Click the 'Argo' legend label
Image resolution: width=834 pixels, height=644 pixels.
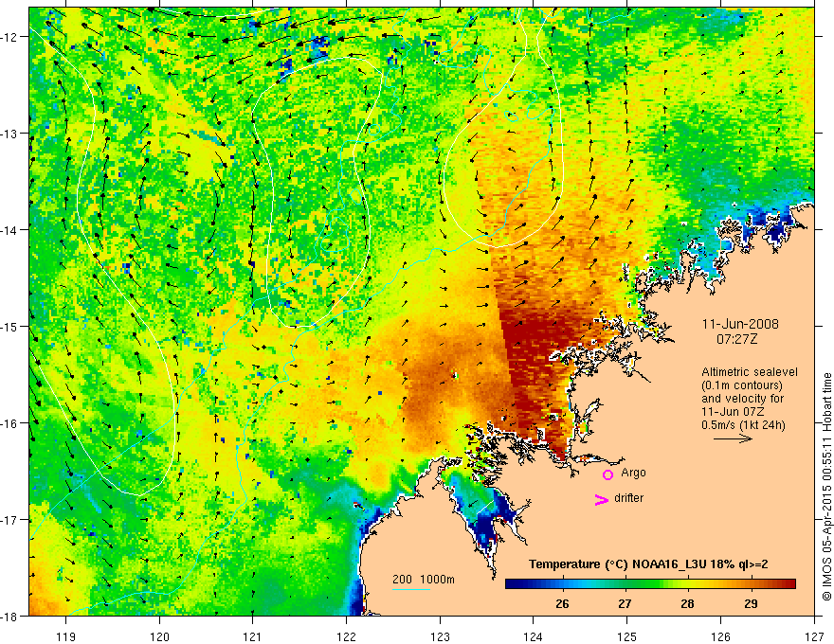(633, 473)
